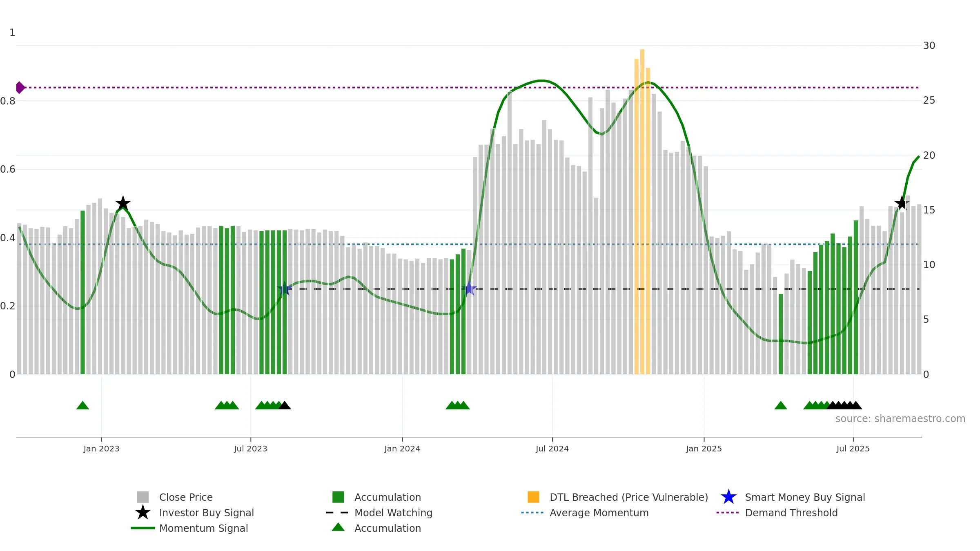Viewport: 980px width, 551px height.
Task: Click the blue Smart Money star near Jul 2023
Action: (x=285, y=289)
